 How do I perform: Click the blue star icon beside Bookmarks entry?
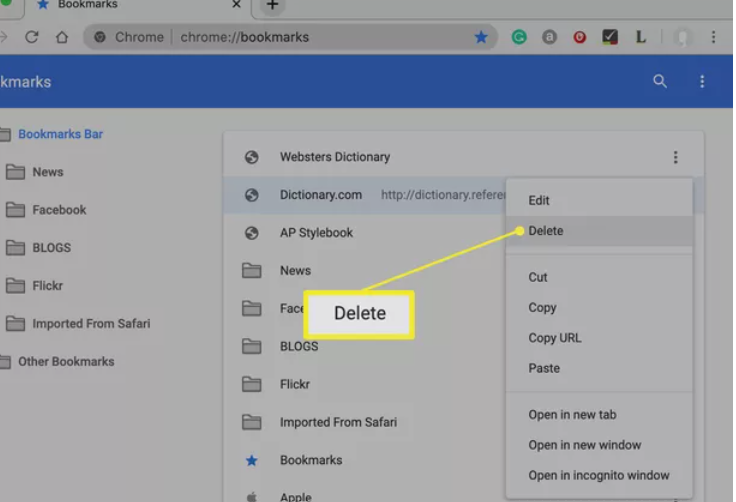tap(252, 460)
